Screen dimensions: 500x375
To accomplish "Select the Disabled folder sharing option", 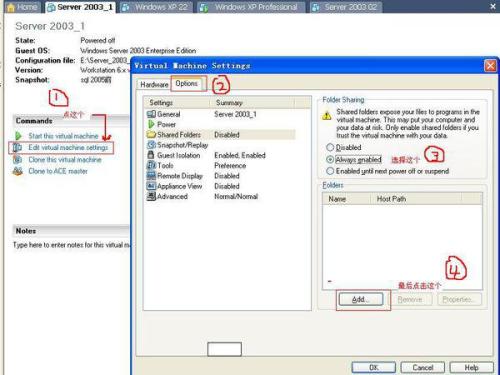I will (x=330, y=147).
